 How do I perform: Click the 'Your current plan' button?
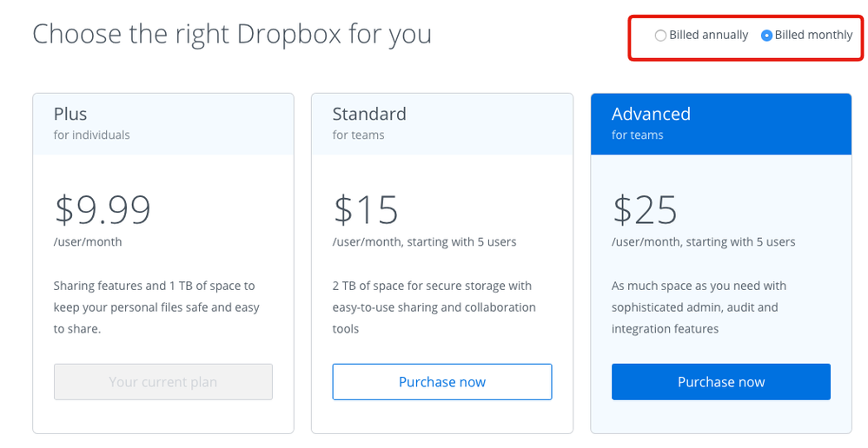pos(163,382)
